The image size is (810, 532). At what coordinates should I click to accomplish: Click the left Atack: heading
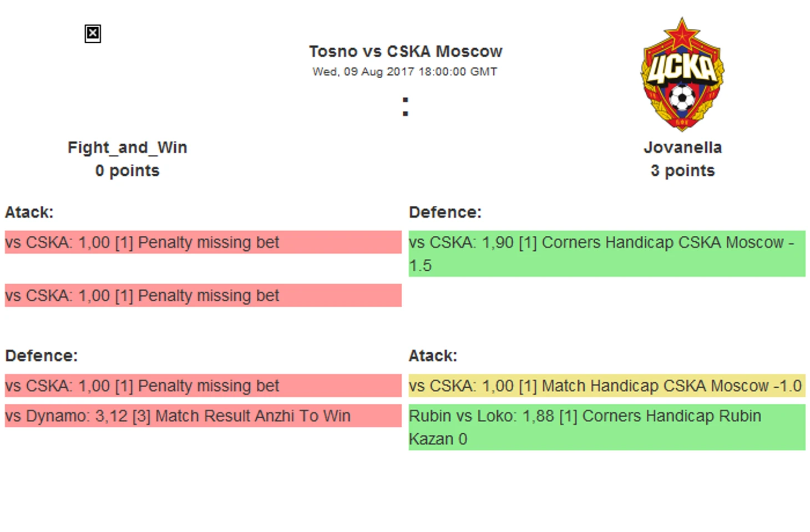point(29,212)
